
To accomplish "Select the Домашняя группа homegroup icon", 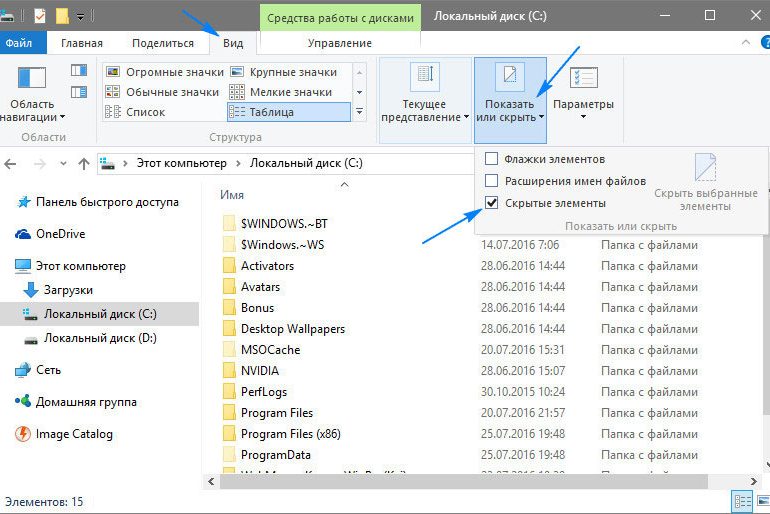I will tap(23, 402).
